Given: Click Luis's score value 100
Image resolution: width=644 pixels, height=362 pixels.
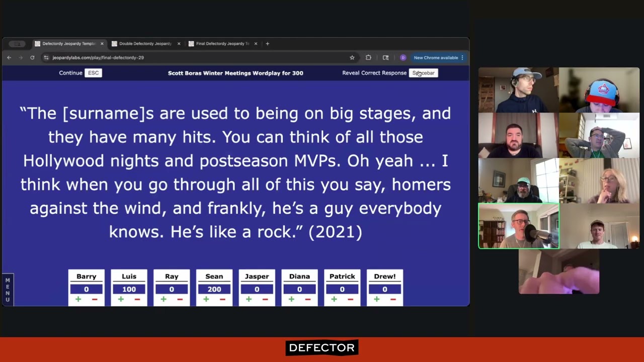Looking at the screenshot, I should pos(129,289).
